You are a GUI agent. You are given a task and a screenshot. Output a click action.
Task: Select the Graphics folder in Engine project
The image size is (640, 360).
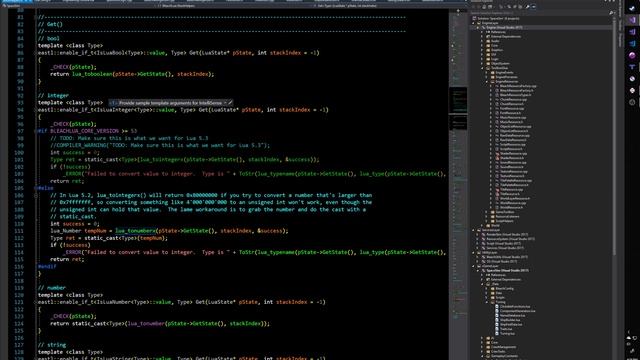[x=496, y=50]
